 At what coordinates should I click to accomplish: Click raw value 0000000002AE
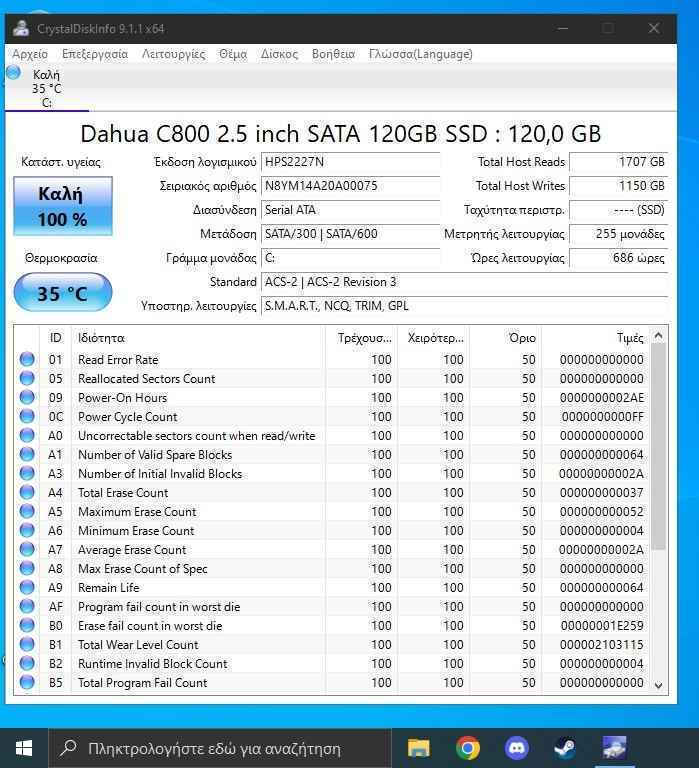(x=602, y=398)
